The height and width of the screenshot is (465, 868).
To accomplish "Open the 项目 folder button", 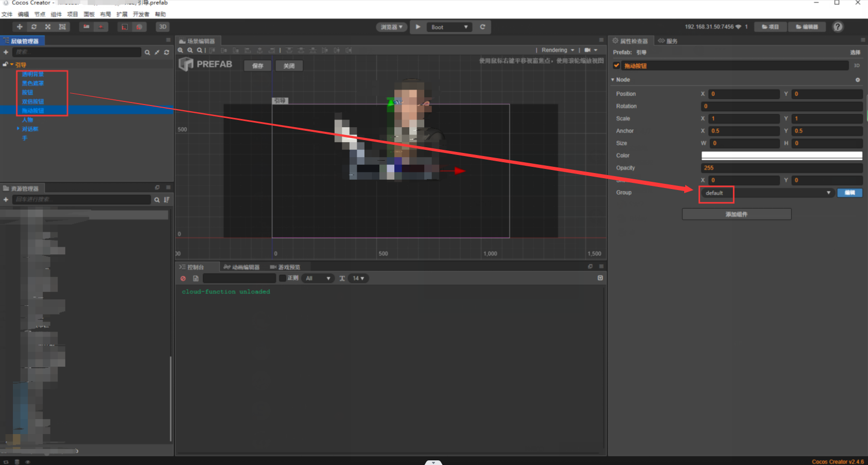I will pyautogui.click(x=770, y=27).
